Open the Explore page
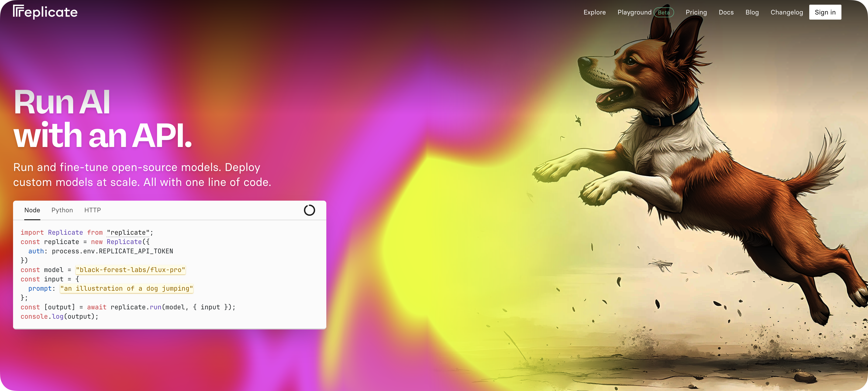868x391 pixels. point(594,13)
